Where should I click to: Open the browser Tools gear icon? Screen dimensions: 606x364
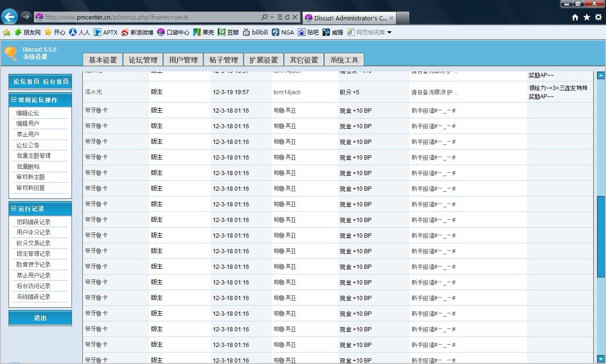pyautogui.click(x=598, y=17)
